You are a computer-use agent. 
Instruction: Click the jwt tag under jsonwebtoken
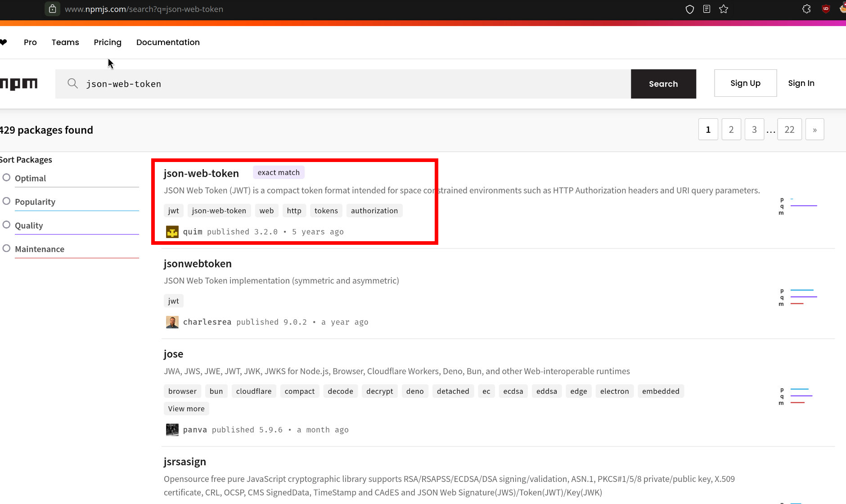(173, 301)
